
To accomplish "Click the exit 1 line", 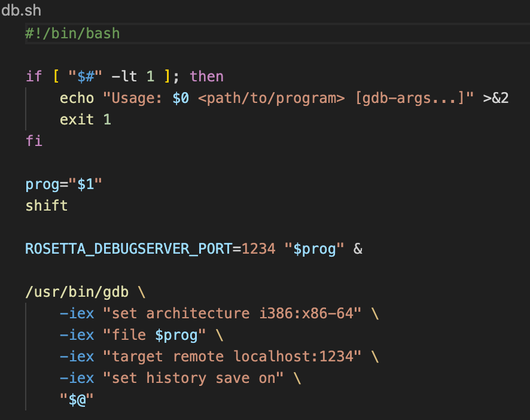I will click(x=85, y=119).
